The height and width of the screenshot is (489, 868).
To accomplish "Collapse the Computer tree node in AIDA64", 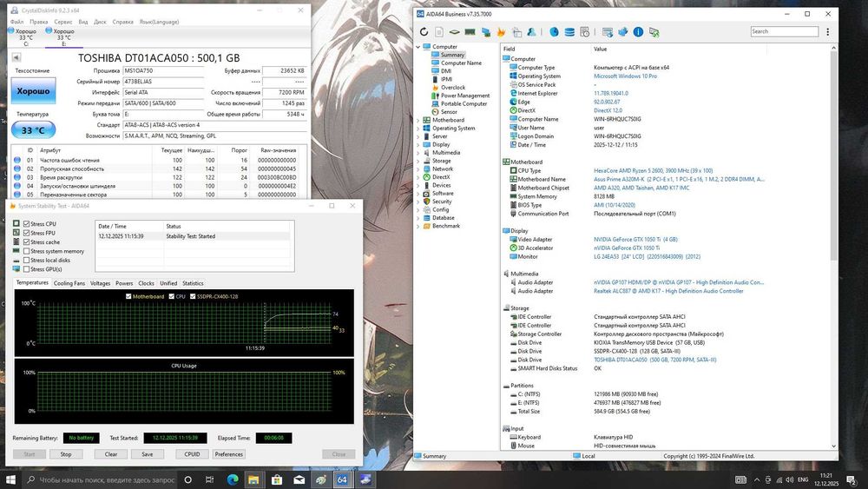I will pyautogui.click(x=418, y=47).
